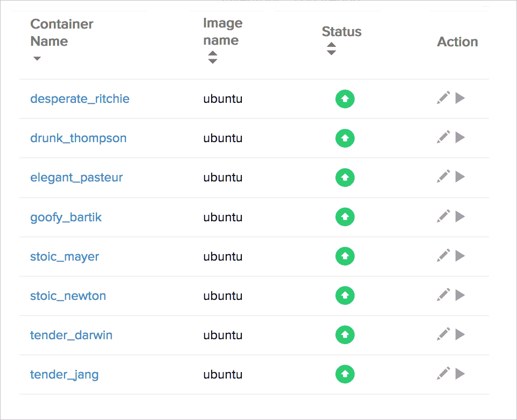517x420 pixels.
Task: Open the drunk_thompson container link
Action: click(78, 138)
